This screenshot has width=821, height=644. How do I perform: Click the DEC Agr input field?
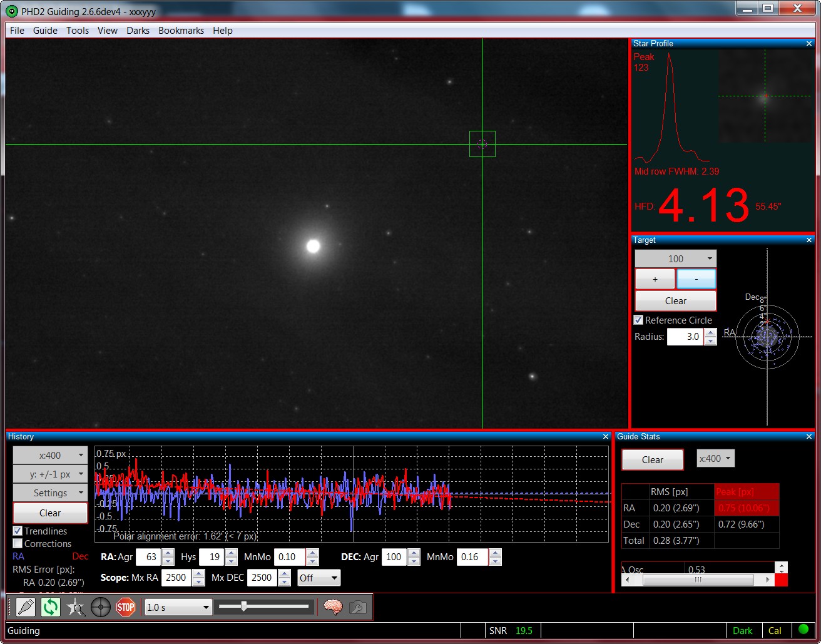click(x=394, y=557)
